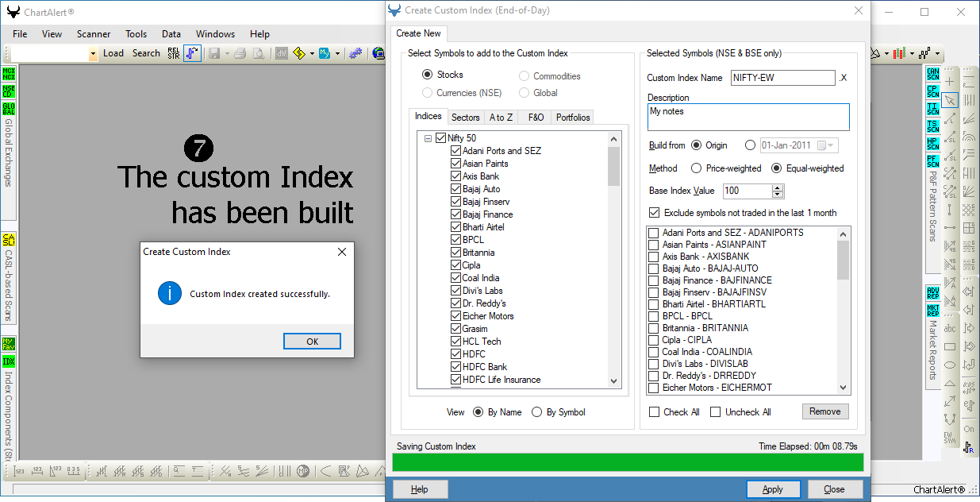Switch to the A to Z tab
The width and height of the screenshot is (980, 502).
pyautogui.click(x=502, y=118)
